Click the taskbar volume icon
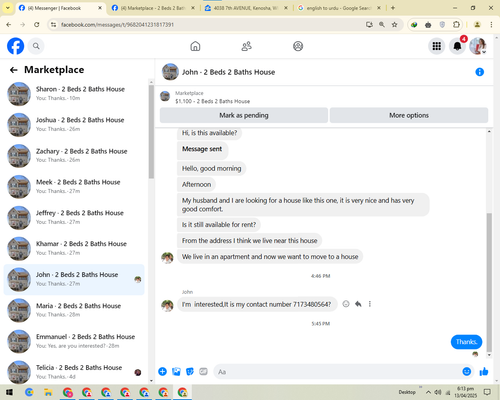The height and width of the screenshot is (400, 500). pyautogui.click(x=438, y=392)
